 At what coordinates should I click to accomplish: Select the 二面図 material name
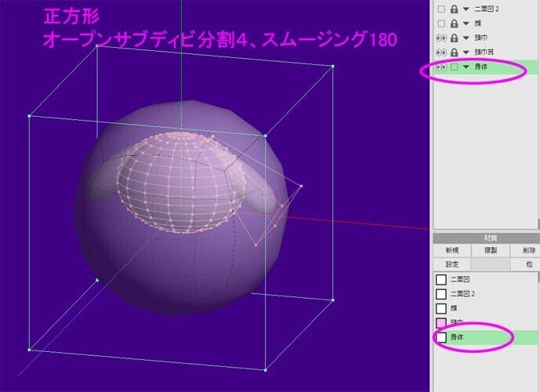click(460, 279)
